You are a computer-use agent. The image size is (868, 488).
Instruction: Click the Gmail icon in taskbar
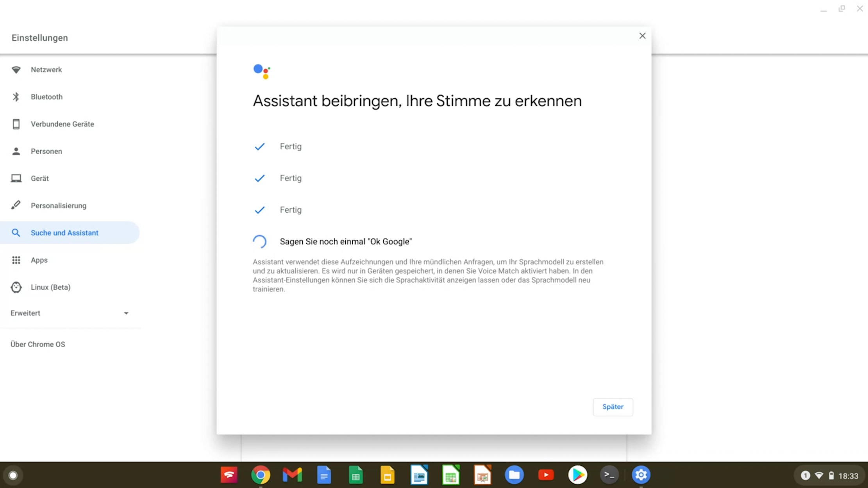(x=292, y=474)
